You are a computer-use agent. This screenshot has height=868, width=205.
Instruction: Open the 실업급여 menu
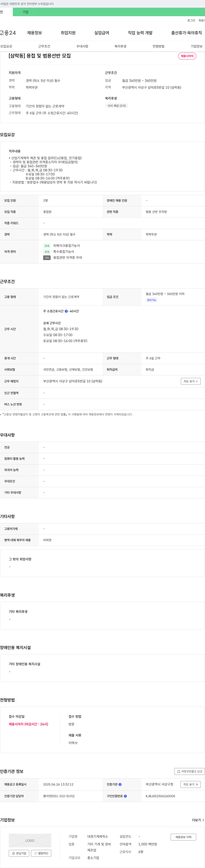(x=102, y=33)
